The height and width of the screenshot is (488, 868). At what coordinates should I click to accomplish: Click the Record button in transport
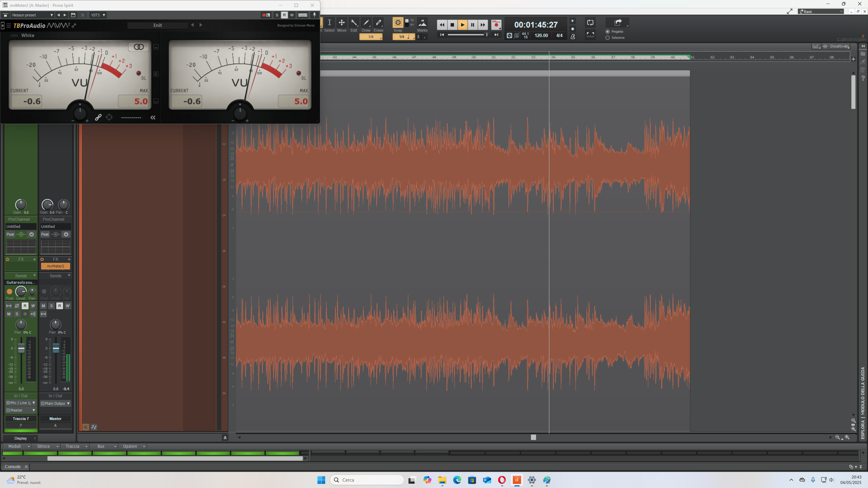496,25
